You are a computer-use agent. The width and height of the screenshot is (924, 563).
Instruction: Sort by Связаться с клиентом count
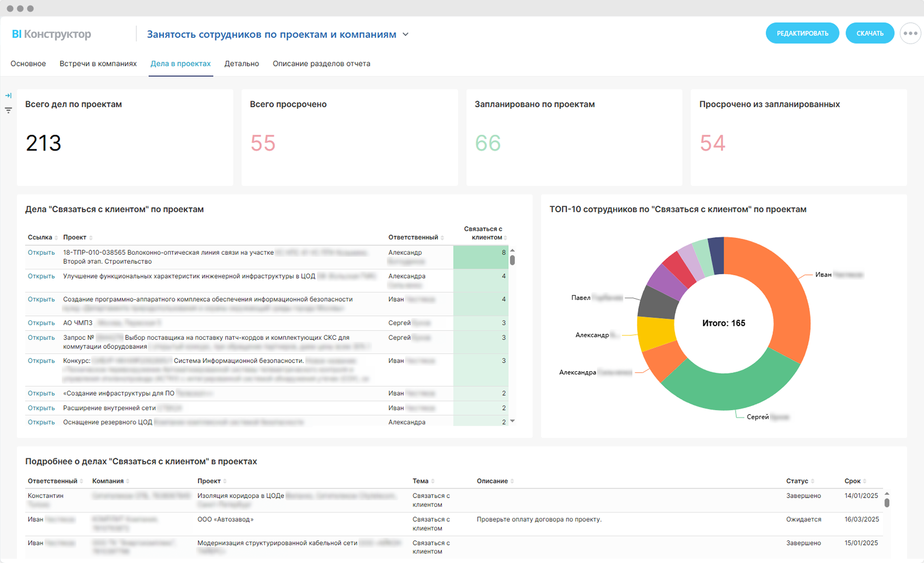coord(505,238)
